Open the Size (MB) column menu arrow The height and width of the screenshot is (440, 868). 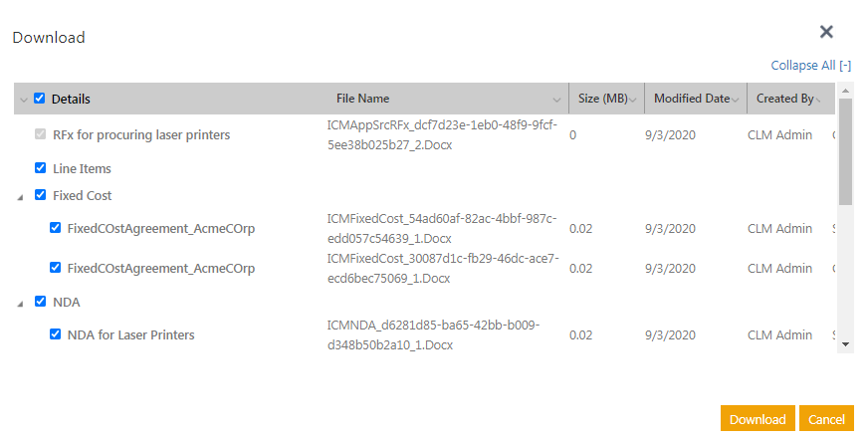coord(633,100)
